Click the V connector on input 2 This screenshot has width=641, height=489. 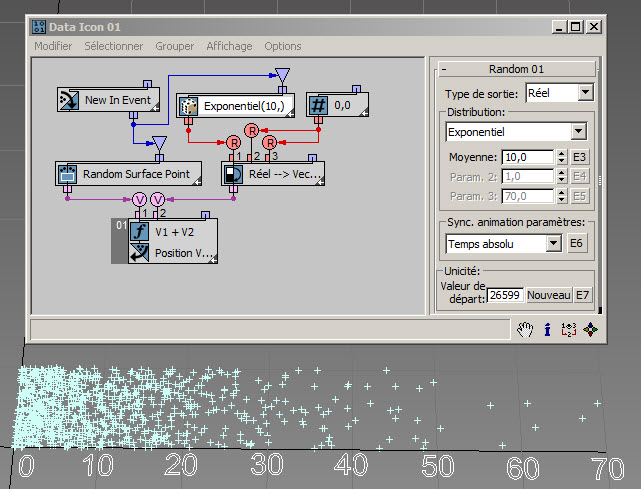coord(158,200)
